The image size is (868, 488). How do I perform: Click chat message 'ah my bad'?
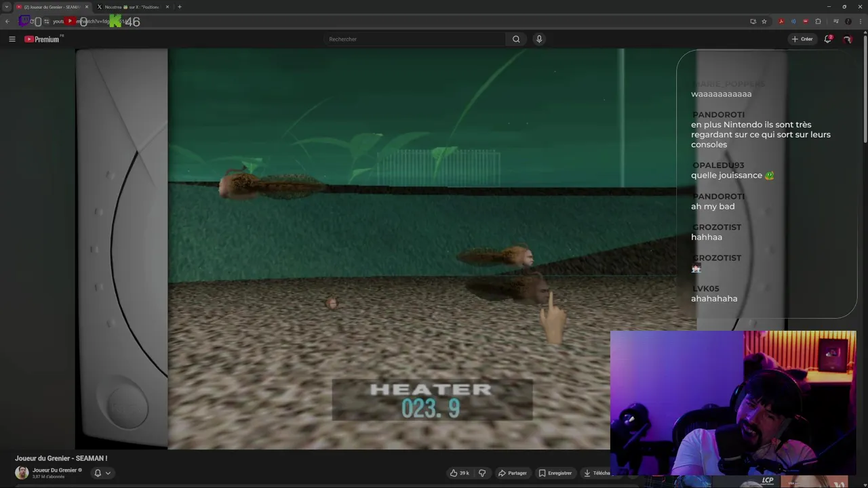[713, 206]
